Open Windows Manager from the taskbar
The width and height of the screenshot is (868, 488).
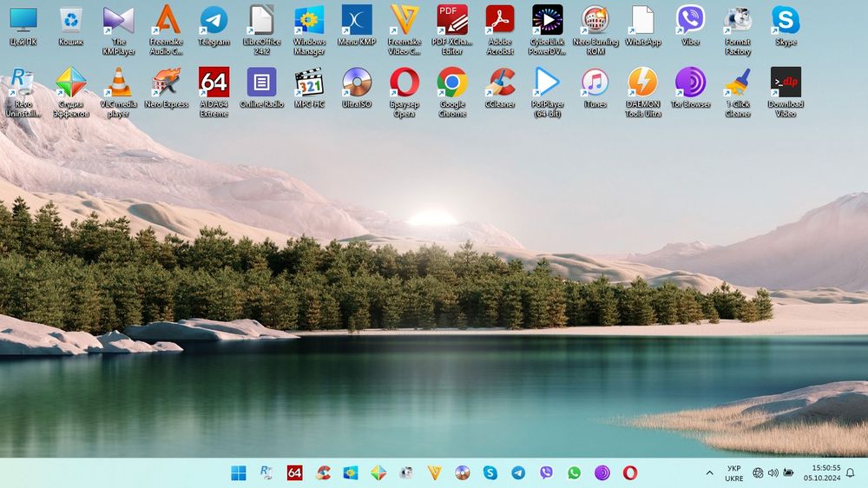point(351,473)
